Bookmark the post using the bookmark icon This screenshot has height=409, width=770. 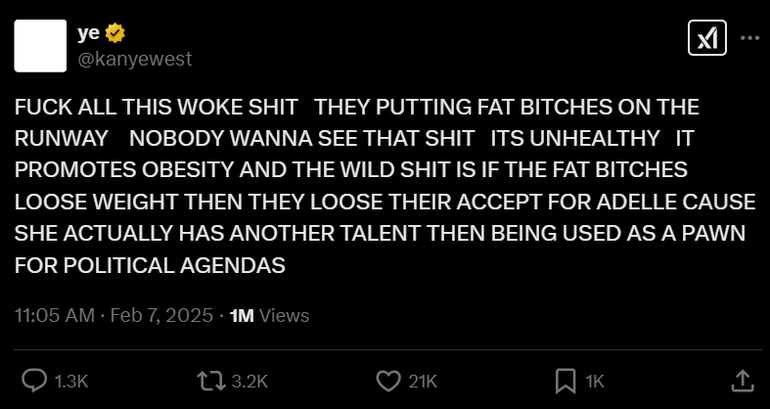pos(565,382)
